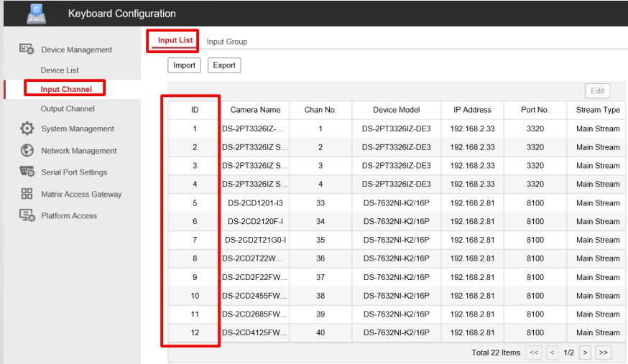The image size is (628, 364).
Task: Open Device List in the sidebar
Action: click(60, 70)
